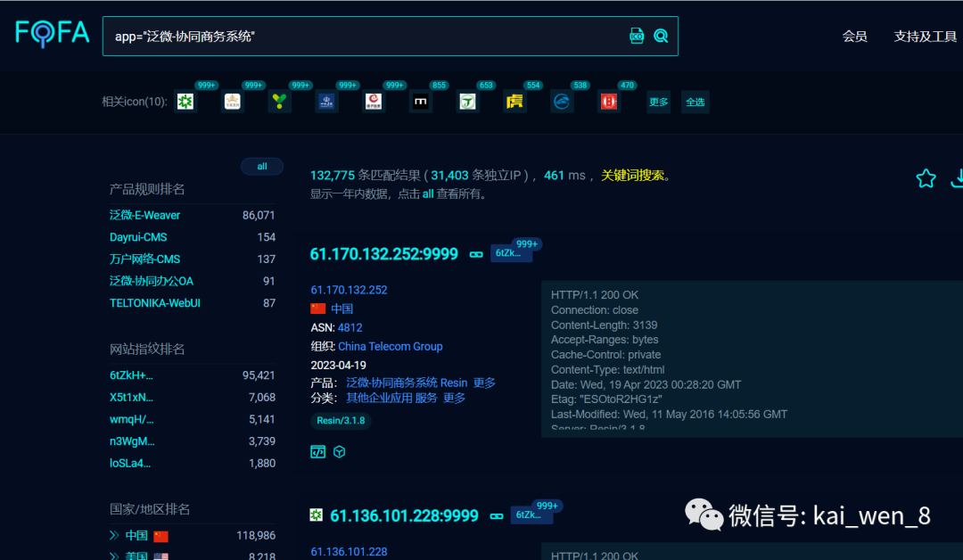
Task: Click ASN 4812 link
Action: tap(350, 328)
